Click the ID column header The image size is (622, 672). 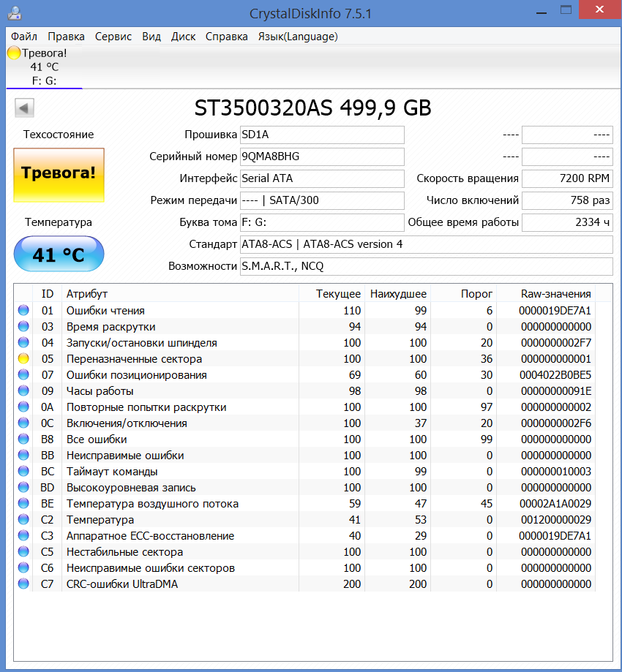47,293
